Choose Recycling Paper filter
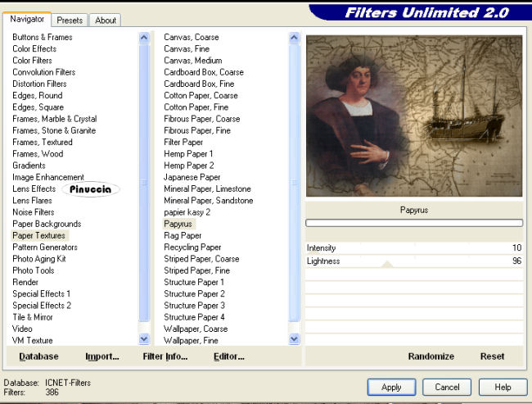532x404 pixels. 192,247
